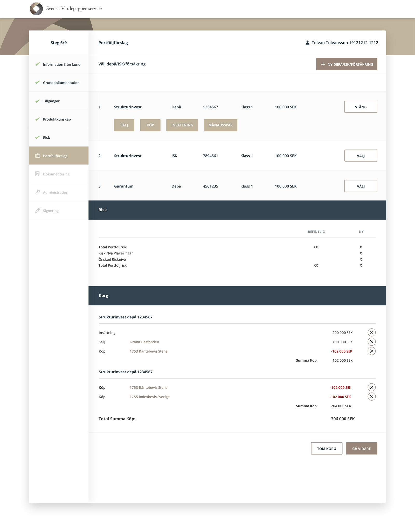Open the Signering step
The height and width of the screenshot is (532, 415).
[x=59, y=211]
